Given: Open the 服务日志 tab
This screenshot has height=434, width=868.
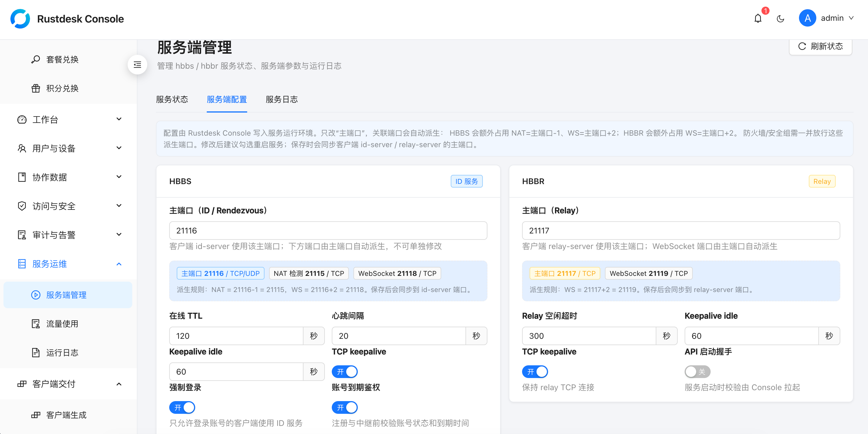Looking at the screenshot, I should pyautogui.click(x=282, y=99).
